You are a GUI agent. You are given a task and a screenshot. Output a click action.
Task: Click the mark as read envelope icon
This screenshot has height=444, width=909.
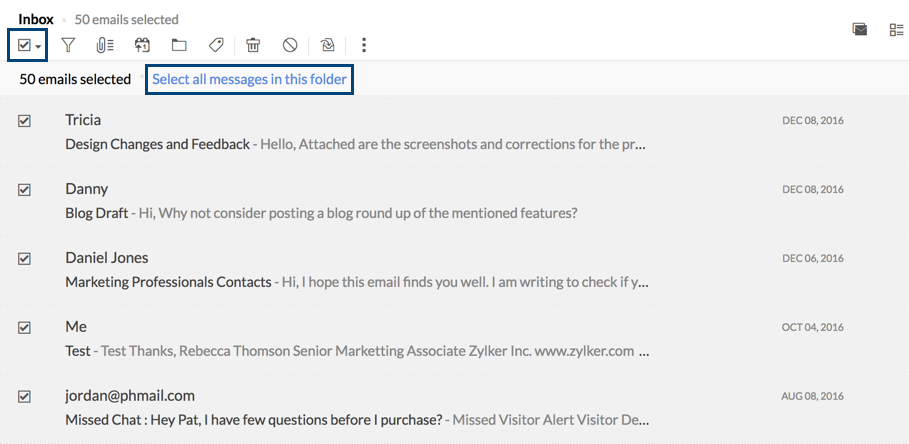(327, 45)
